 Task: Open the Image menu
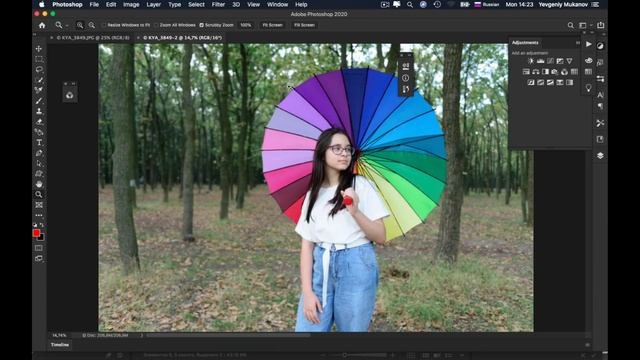click(131, 4)
